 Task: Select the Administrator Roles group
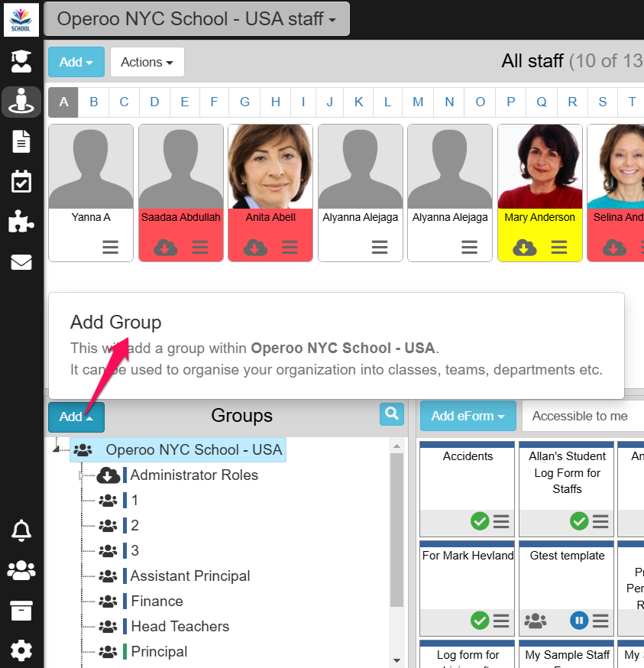(x=194, y=475)
